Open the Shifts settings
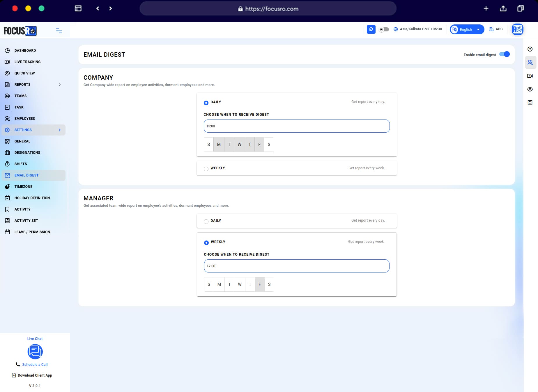 click(x=21, y=164)
